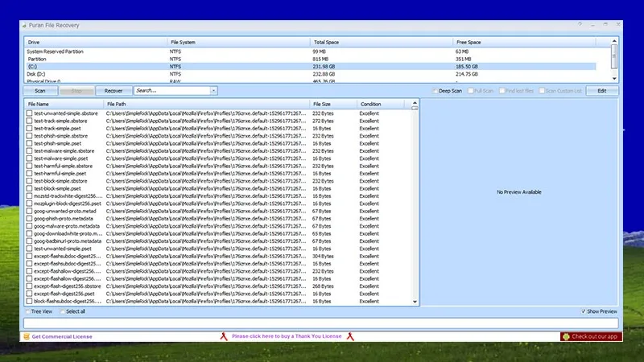Select the goog-phish-proto.metadata file name

pyautogui.click(x=64, y=219)
